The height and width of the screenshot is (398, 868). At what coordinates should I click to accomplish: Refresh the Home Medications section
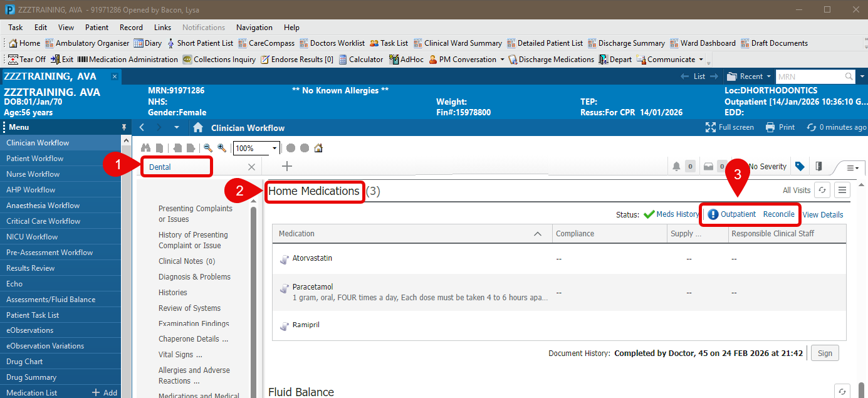822,191
